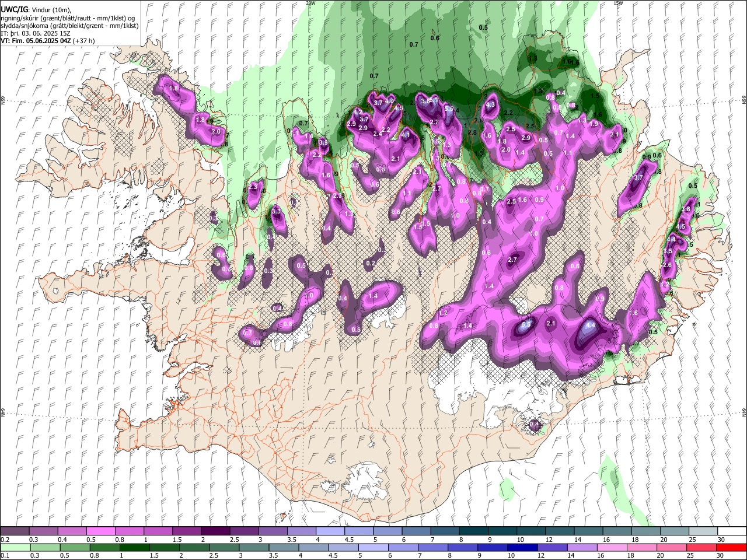Image resolution: width=747 pixels, height=560 pixels.
Task: Click the '64N' label on the right edge
Action: point(744,412)
